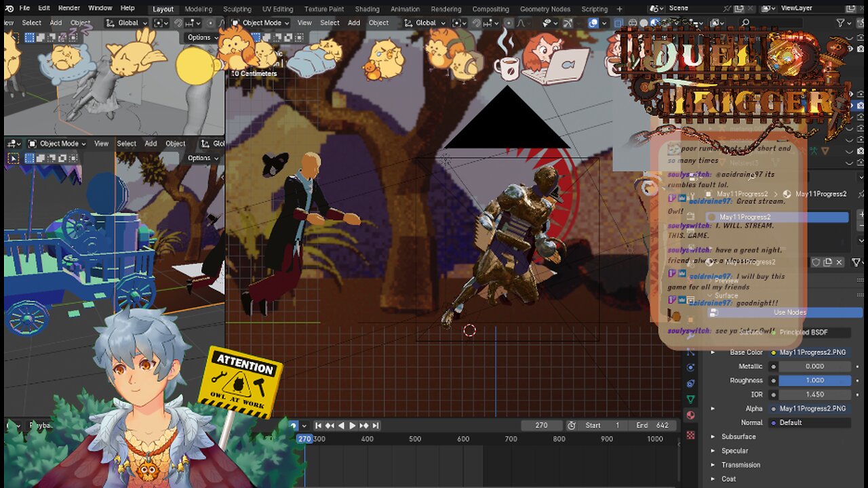Open the Window menu
The image size is (868, 488).
click(100, 8)
